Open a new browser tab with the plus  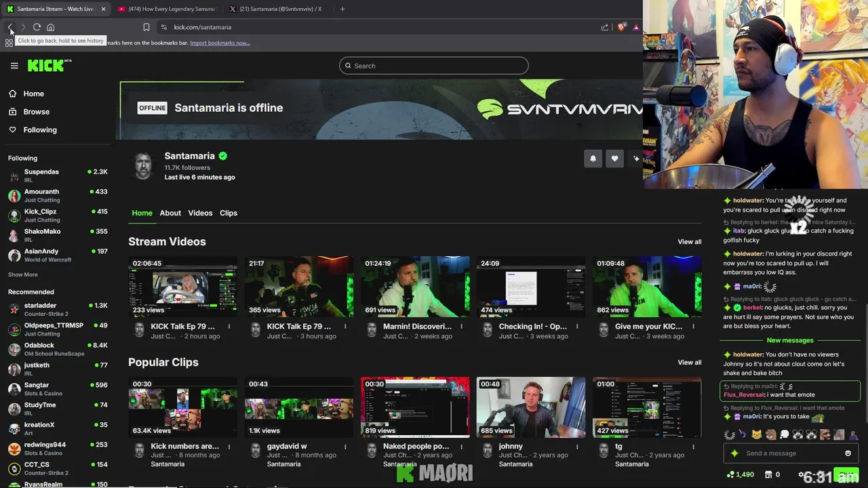342,9
